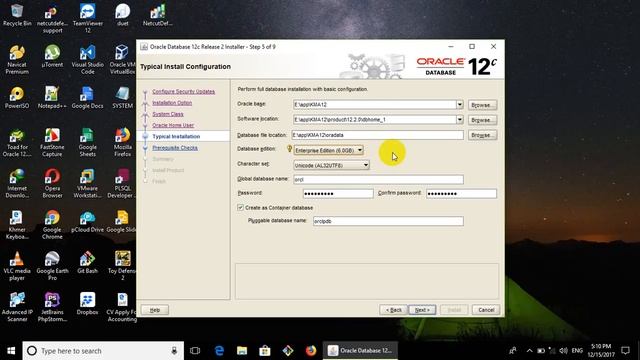Screen dimensions: 640x360
Task: Select Typical Installation step
Action: (x=176, y=136)
